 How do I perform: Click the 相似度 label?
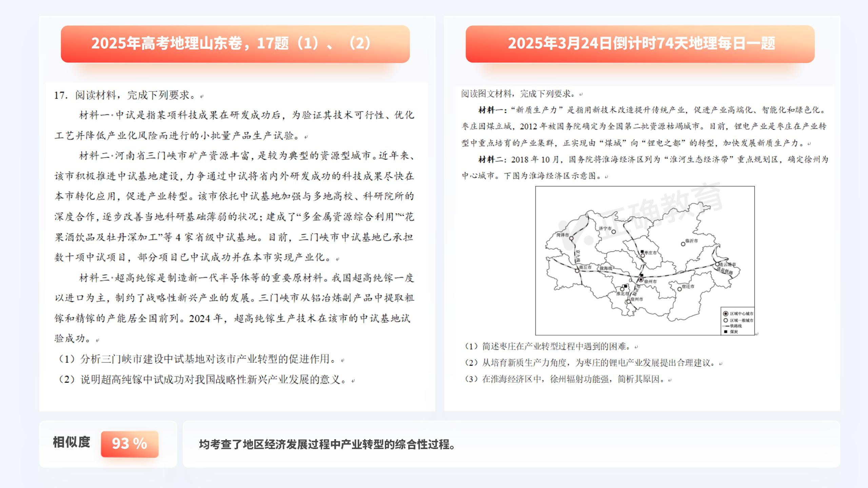click(x=71, y=442)
